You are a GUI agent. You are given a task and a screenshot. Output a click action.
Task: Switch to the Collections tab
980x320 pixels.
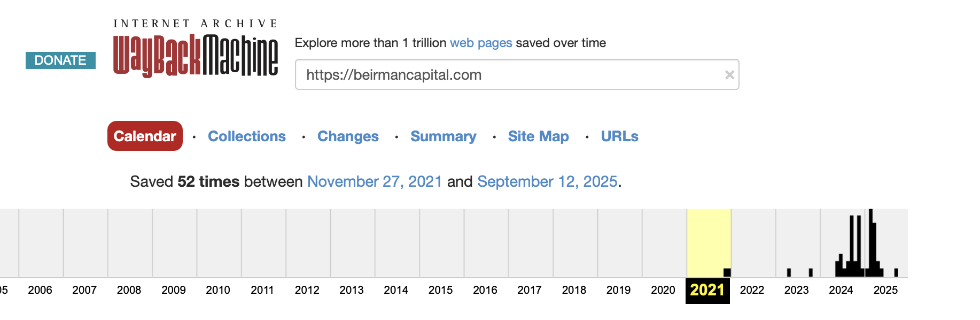tap(247, 136)
